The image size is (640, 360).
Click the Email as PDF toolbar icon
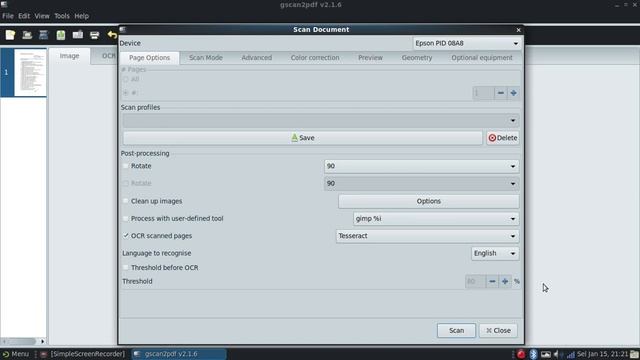coord(78,35)
